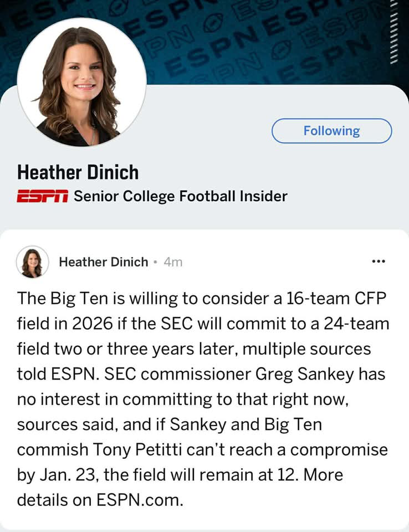Click ESPN.com at the end of the post
409x532 pixels.
(x=139, y=499)
